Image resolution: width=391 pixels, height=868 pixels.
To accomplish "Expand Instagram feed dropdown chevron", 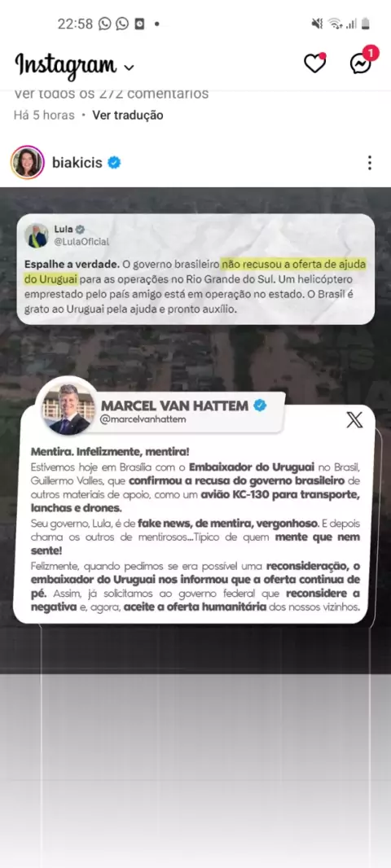I will click(129, 68).
